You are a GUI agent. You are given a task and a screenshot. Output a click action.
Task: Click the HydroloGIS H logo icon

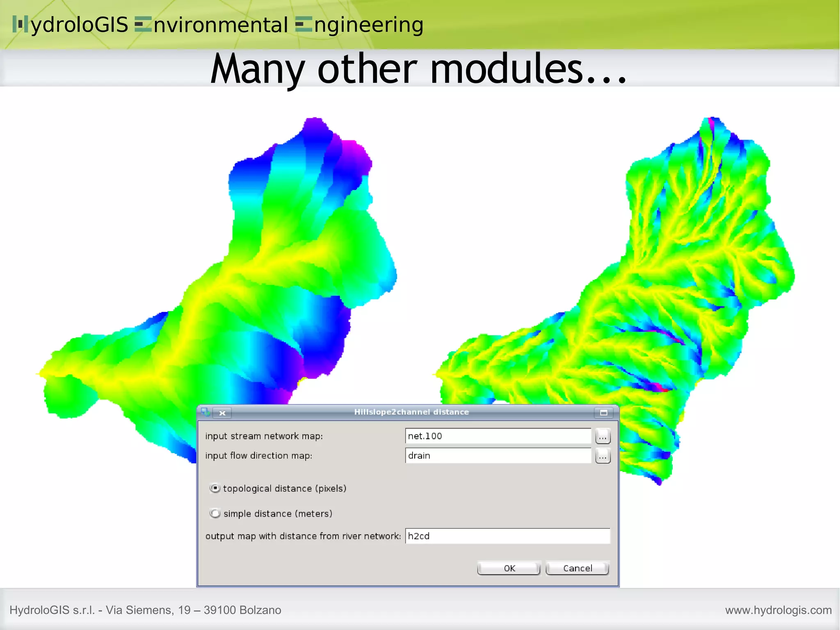tap(20, 24)
